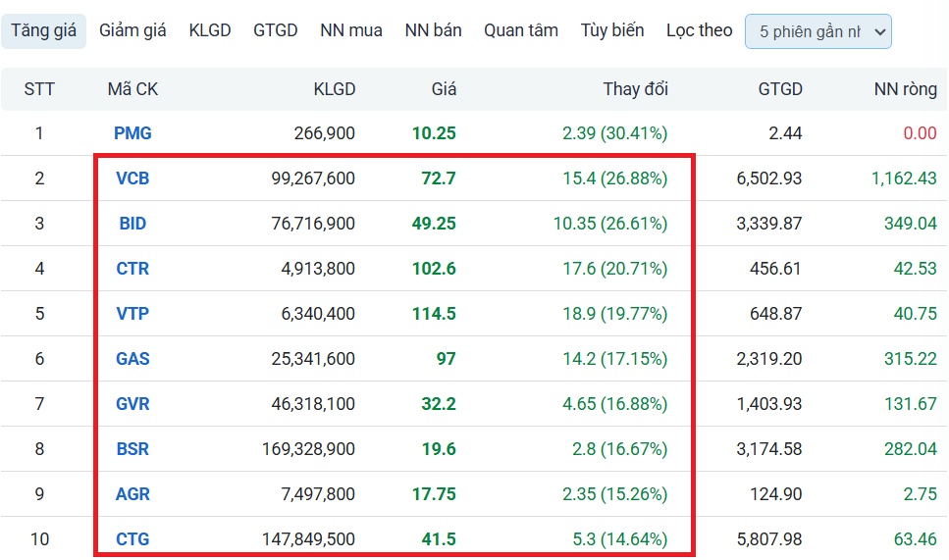This screenshot has height=560, width=949.
Task: Switch to the Tùy biến tab
Action: point(612,30)
